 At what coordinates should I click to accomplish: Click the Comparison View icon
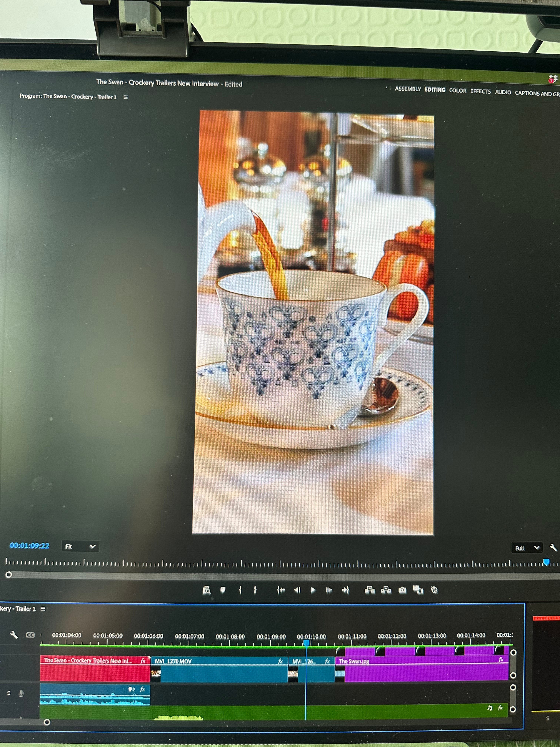pyautogui.click(x=418, y=590)
